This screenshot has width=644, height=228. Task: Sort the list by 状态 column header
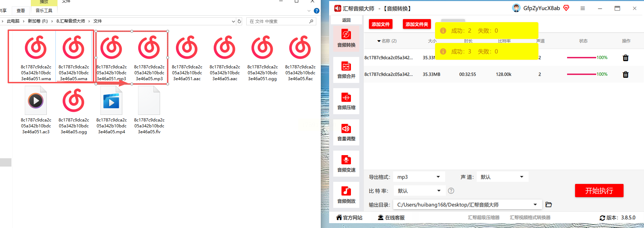(583, 41)
